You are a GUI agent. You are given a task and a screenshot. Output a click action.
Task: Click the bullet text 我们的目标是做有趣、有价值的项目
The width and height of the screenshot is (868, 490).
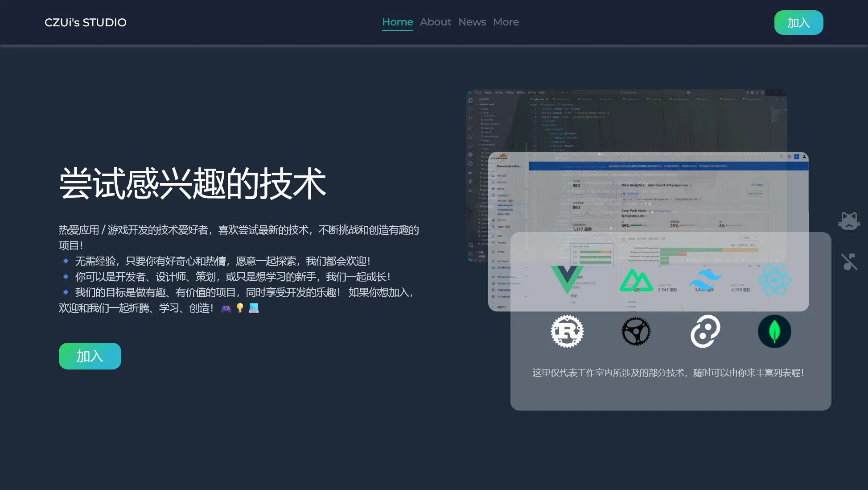click(x=156, y=292)
